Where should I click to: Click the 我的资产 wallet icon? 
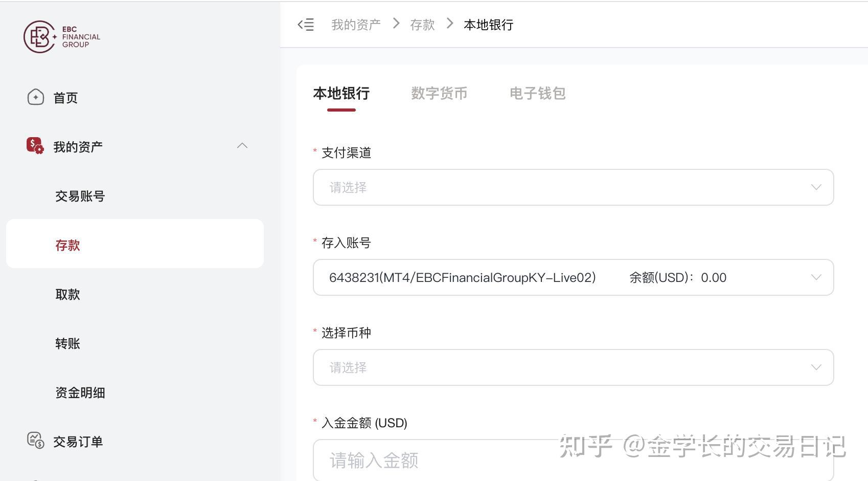[x=35, y=146]
